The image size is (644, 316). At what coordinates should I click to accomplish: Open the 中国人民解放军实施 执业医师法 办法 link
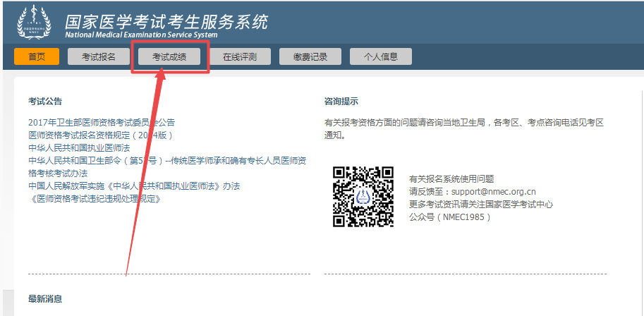(134, 186)
